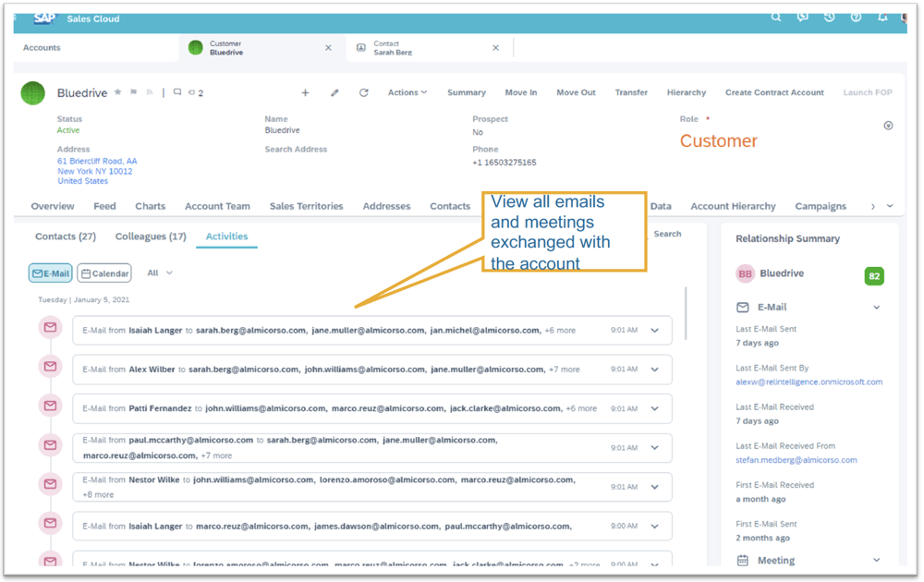Click the Hierarchy button

(x=687, y=92)
